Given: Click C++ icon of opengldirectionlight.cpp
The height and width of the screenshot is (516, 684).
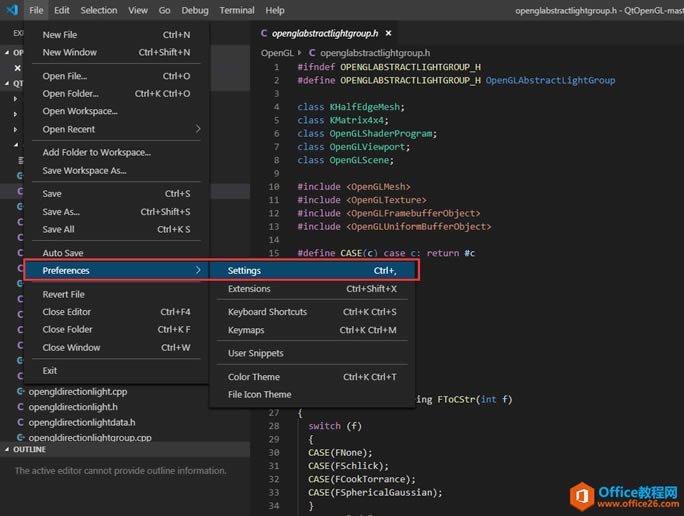Looking at the screenshot, I should (x=20, y=391).
